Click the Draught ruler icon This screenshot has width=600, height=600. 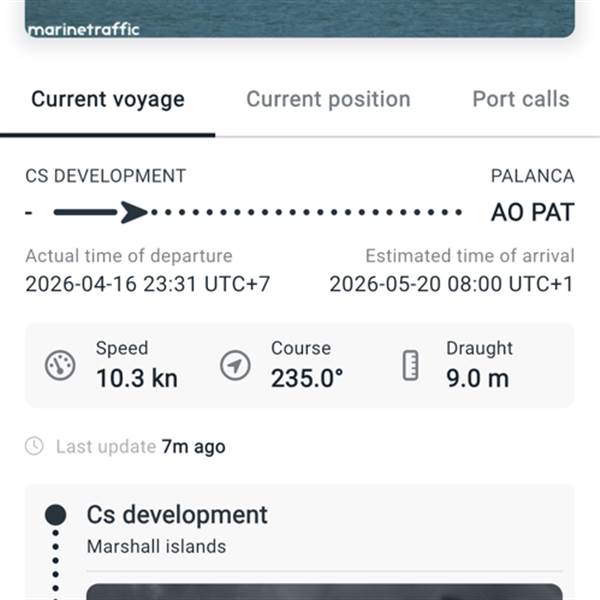[410, 366]
